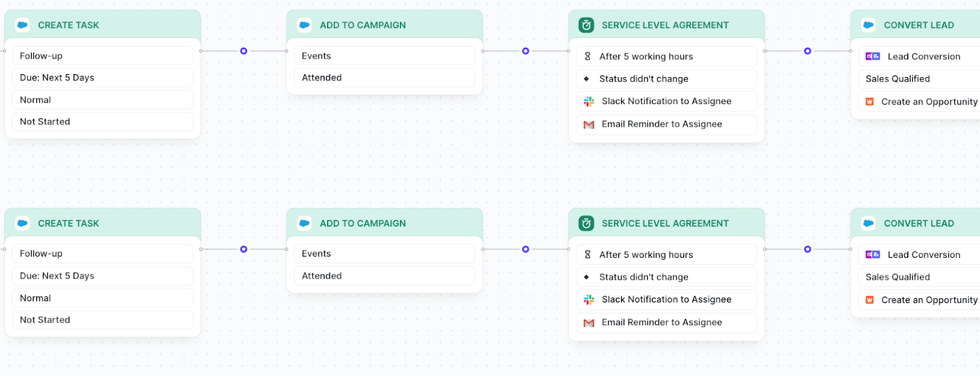This screenshot has height=376, width=980.
Task: Select lower connector node between Add to Campaign and SLA
Action: [x=526, y=249]
